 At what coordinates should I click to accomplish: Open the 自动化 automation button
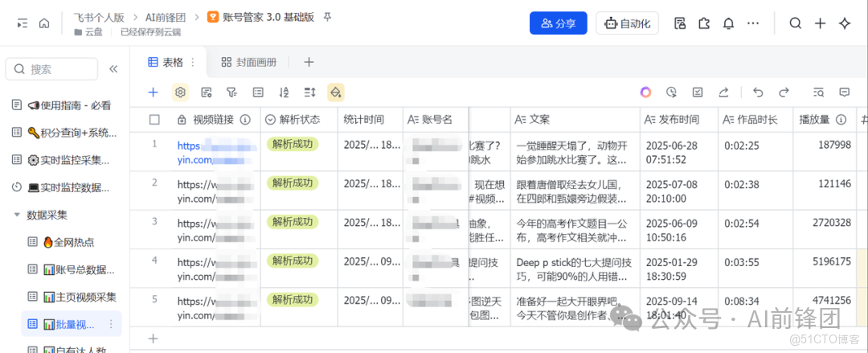pyautogui.click(x=627, y=23)
